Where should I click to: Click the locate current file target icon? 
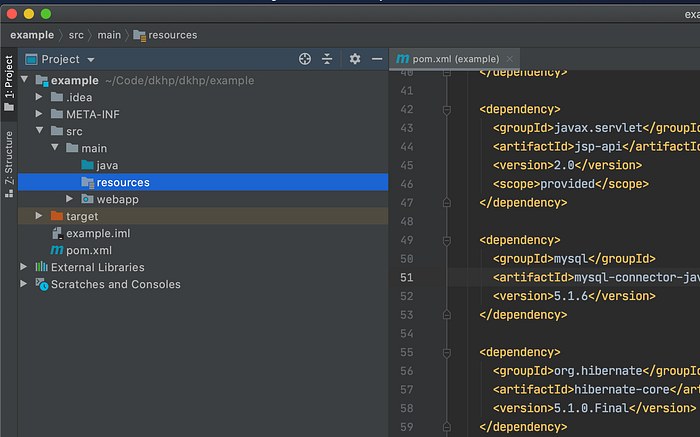(x=305, y=60)
